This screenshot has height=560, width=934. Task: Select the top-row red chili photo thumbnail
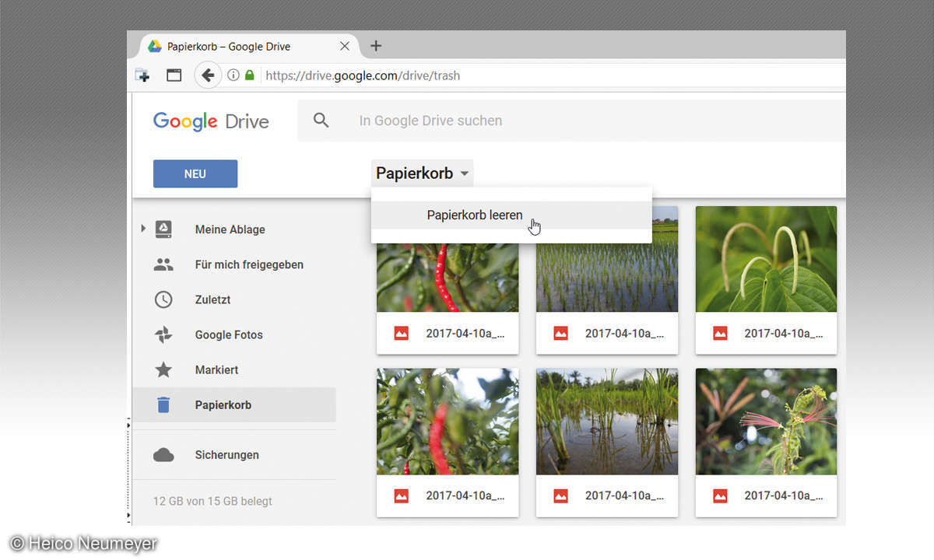pyautogui.click(x=448, y=278)
